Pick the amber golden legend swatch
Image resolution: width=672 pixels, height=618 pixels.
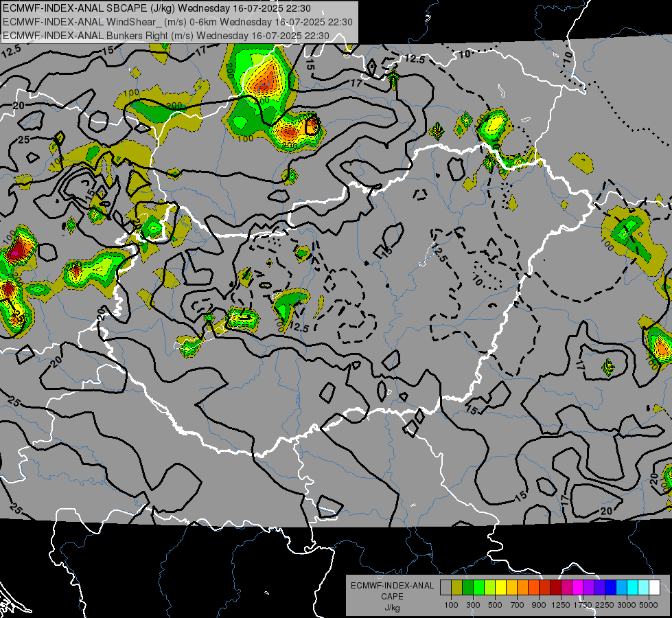coord(511,587)
